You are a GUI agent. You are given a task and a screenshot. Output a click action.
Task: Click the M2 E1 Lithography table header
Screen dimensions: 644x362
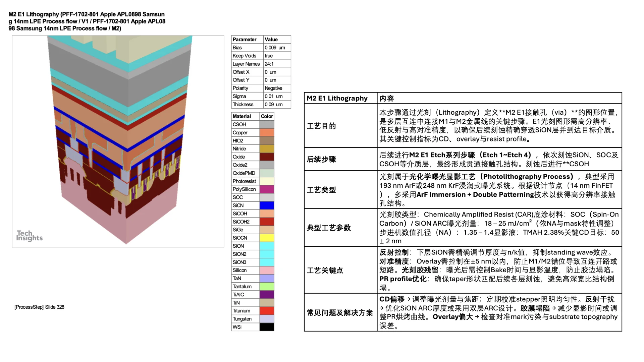(337, 98)
